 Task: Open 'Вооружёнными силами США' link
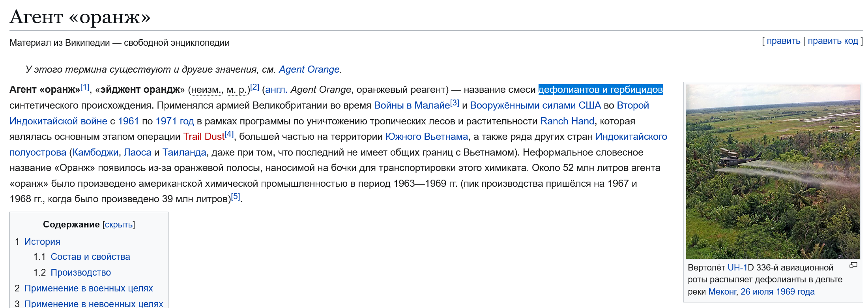(535, 105)
